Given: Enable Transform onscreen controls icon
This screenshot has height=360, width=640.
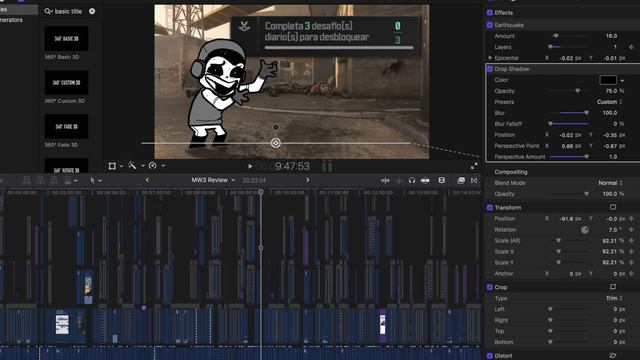Looking at the screenshot, I should point(613,207).
